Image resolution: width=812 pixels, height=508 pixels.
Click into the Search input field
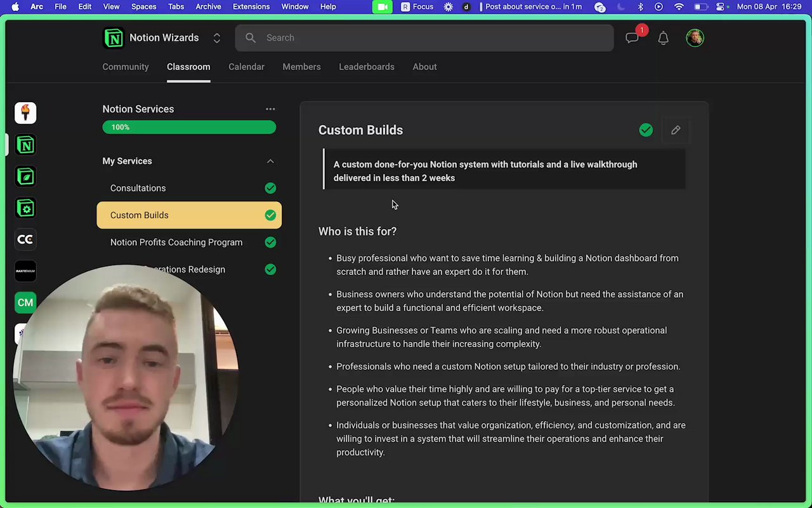424,38
